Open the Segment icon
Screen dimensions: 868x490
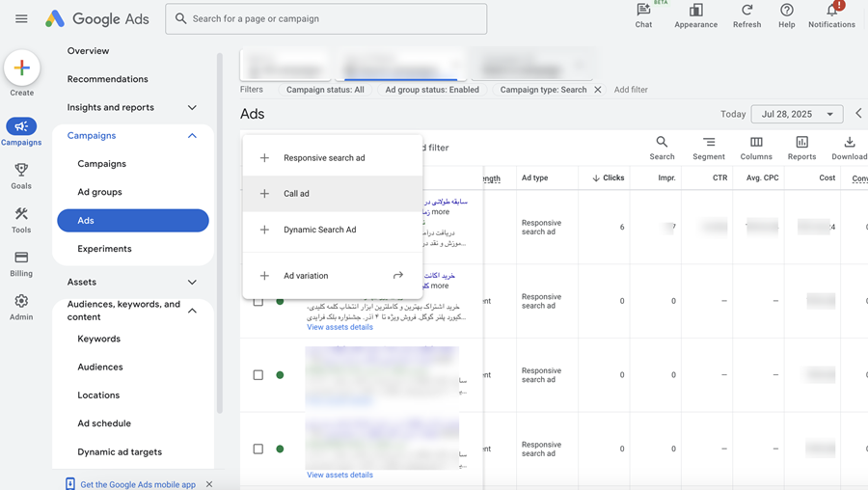pos(709,142)
